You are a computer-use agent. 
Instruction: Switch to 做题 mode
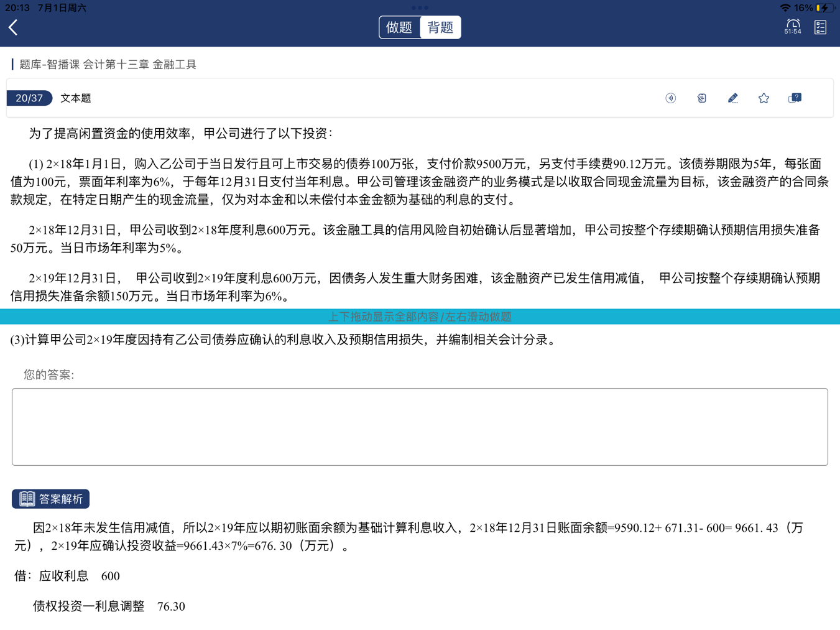coord(399,27)
